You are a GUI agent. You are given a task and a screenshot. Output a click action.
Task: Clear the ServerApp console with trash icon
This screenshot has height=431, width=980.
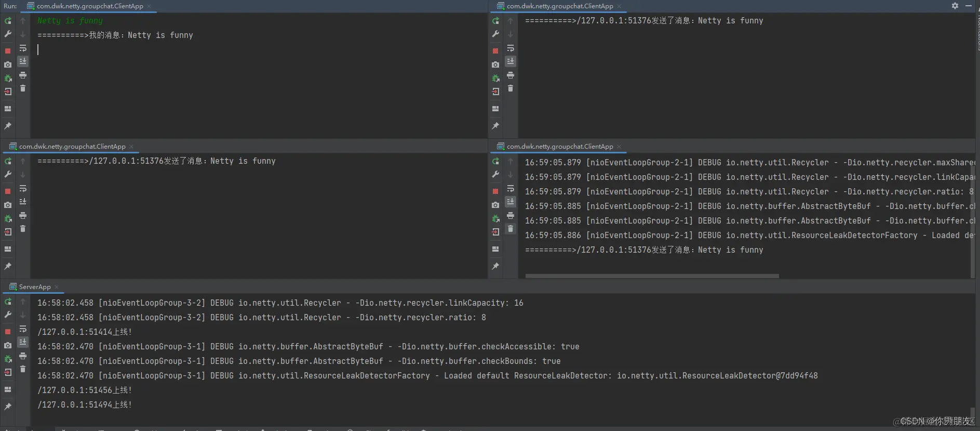click(23, 369)
